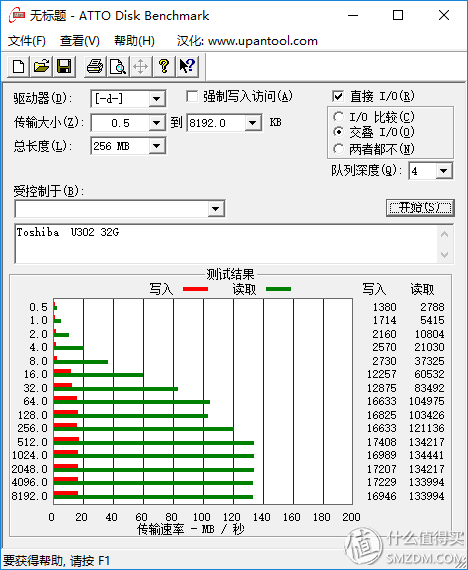The width and height of the screenshot is (468, 570).
Task: Click the yellow question mark Help icon
Action: (x=164, y=67)
